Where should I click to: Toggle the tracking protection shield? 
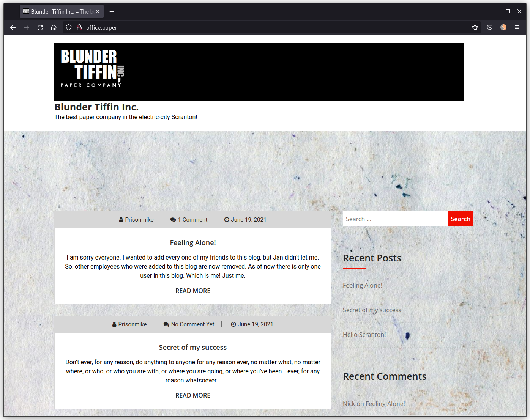coord(68,27)
